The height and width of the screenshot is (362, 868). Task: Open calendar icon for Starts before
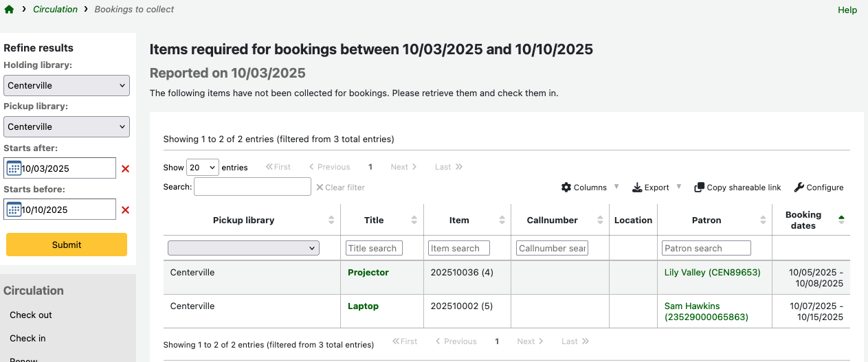[x=14, y=210]
